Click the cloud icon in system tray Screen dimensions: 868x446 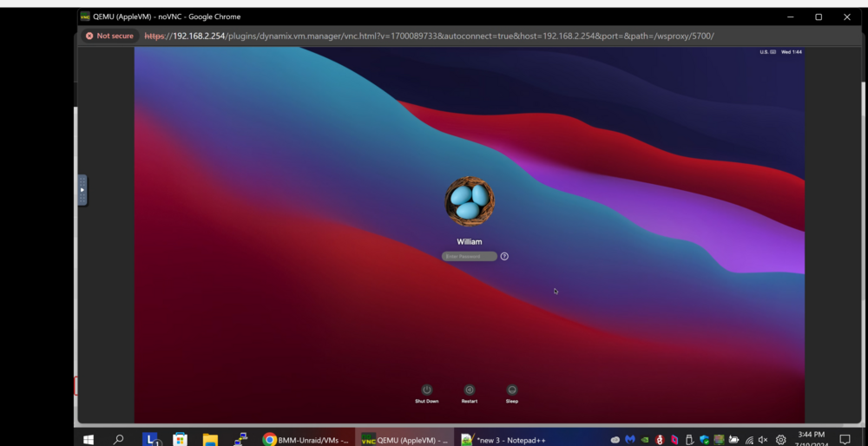(x=615, y=440)
